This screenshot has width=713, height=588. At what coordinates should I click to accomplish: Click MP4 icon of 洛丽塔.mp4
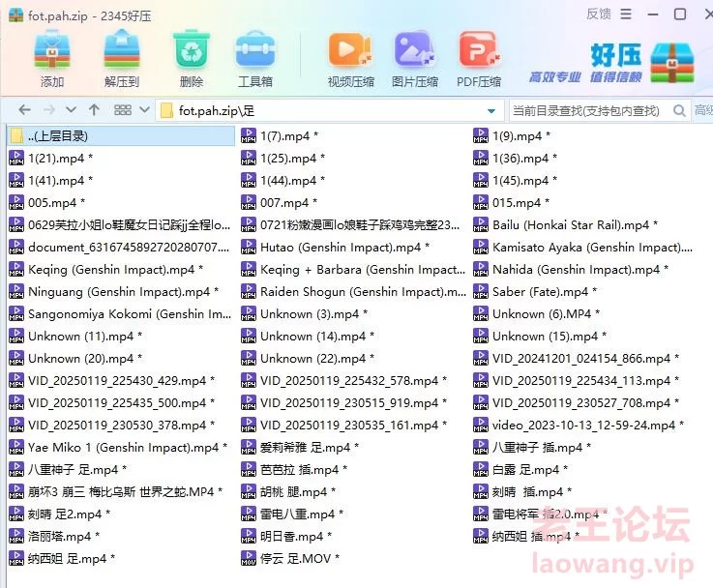coord(16,536)
